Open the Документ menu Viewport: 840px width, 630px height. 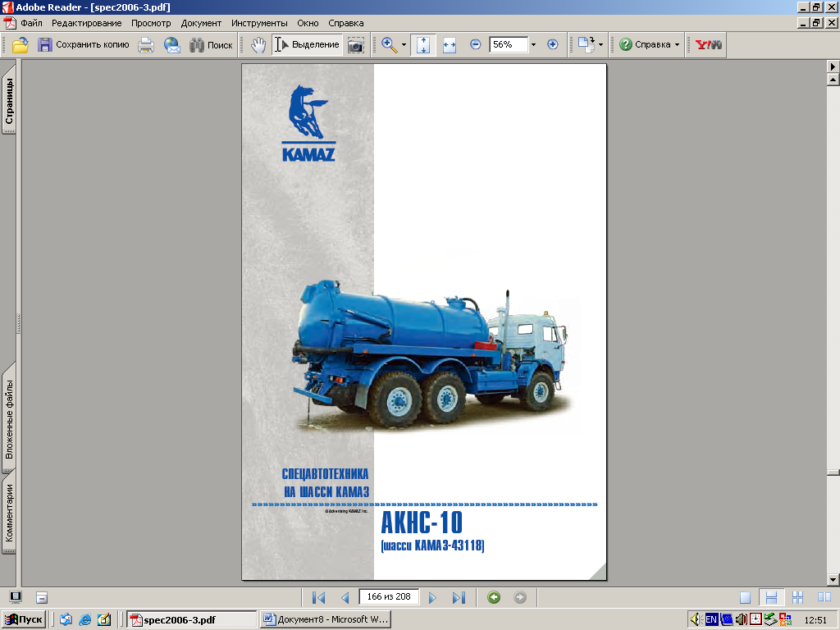[201, 23]
